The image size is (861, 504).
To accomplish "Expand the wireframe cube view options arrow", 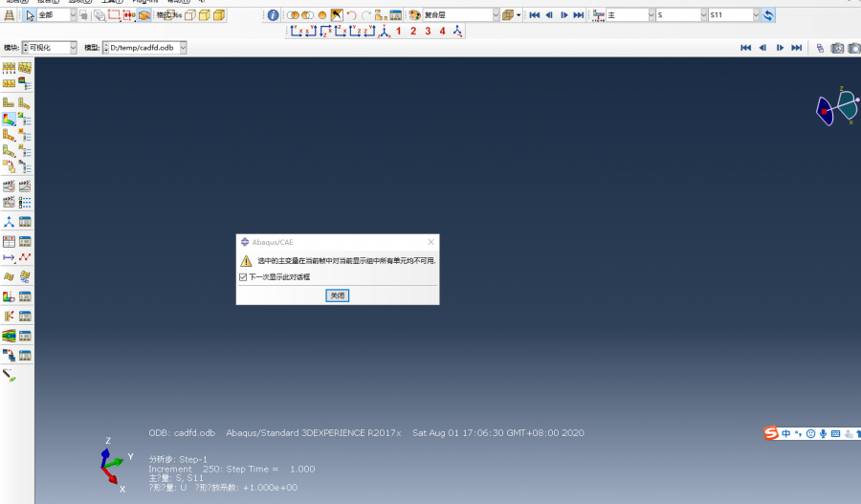I will point(519,15).
